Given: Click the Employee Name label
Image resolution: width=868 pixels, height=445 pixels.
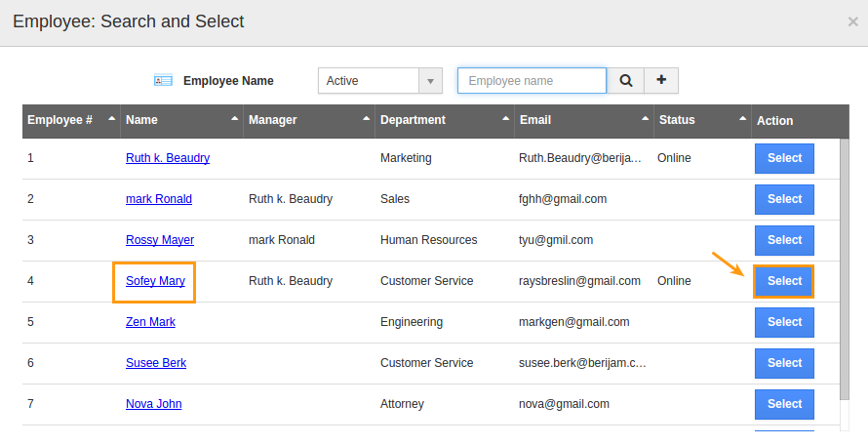Looking at the screenshot, I should tap(228, 81).
